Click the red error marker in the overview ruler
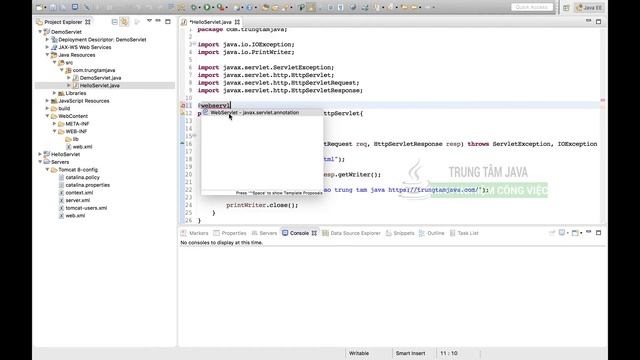Screen dimensions: 640x360 tap(603, 100)
